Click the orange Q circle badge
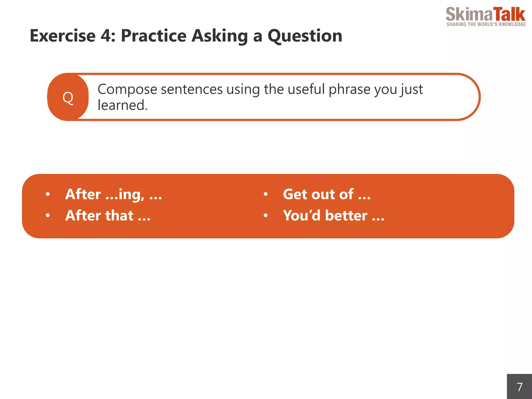532x399 pixels. tap(68, 97)
